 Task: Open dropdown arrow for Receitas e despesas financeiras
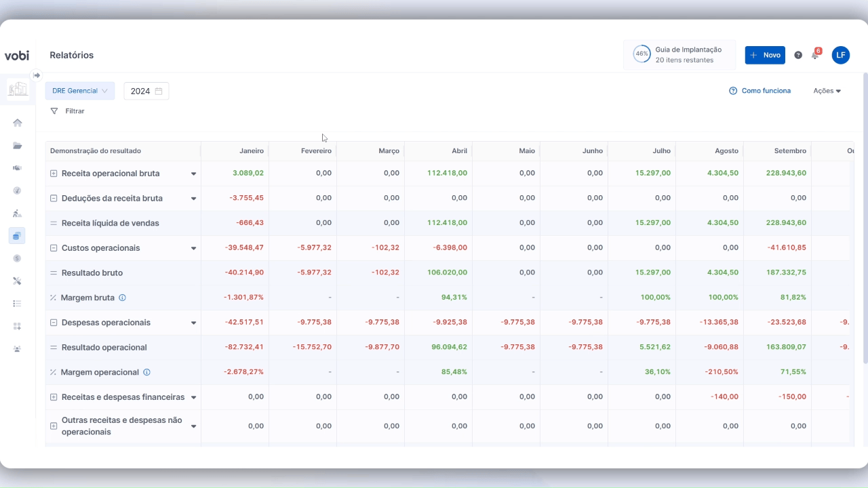coord(193,398)
